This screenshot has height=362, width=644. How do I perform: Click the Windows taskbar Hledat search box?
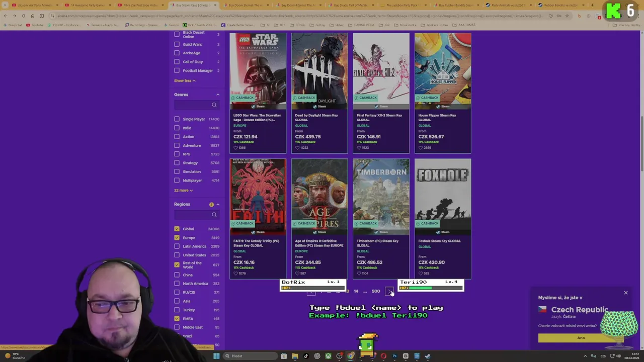point(250,356)
